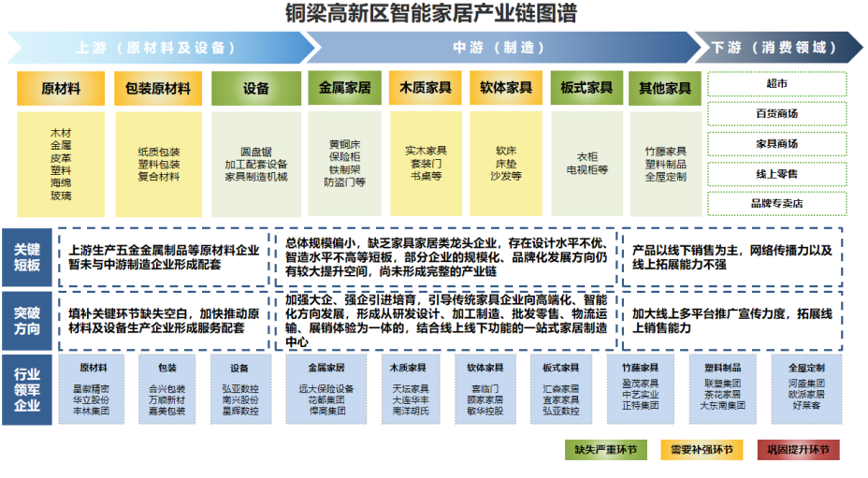Screen dimensions: 868x478
Task: Choose the 软体家具 category box
Action: pos(505,88)
